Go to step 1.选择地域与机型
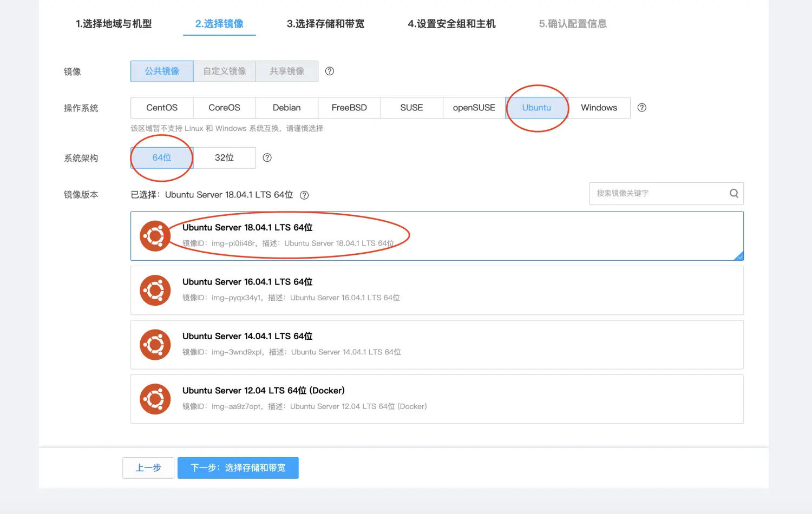The image size is (812, 514). point(114,24)
